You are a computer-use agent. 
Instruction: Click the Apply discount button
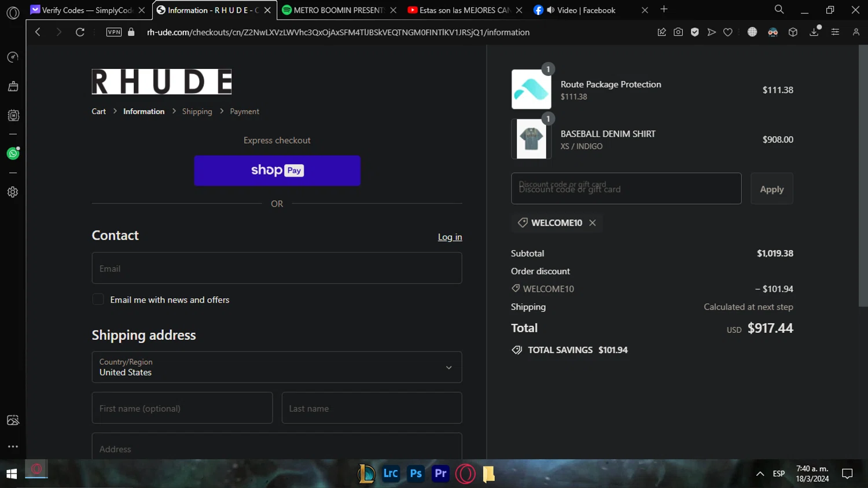click(772, 189)
